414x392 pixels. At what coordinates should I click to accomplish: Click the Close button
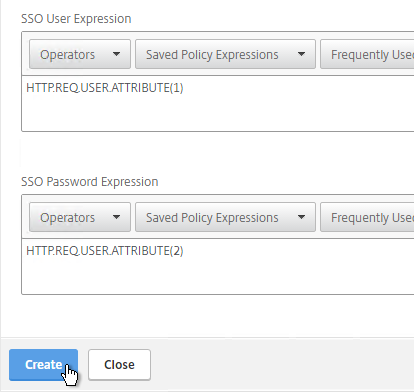point(119,365)
